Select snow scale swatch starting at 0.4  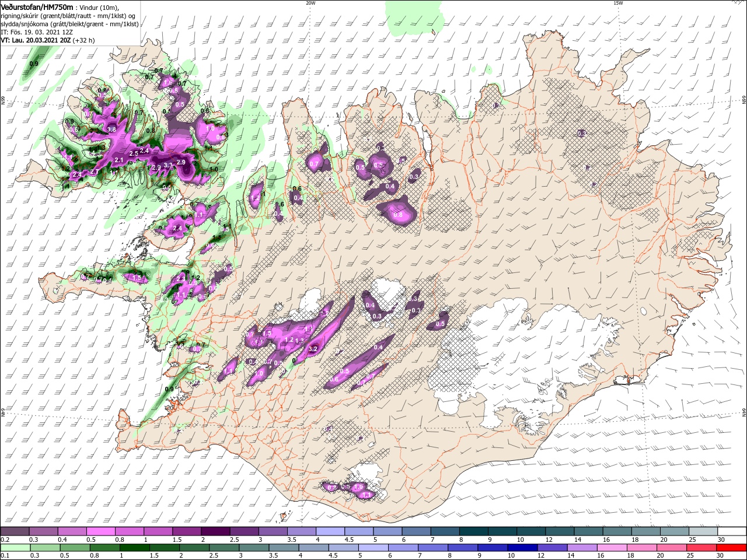72,531
